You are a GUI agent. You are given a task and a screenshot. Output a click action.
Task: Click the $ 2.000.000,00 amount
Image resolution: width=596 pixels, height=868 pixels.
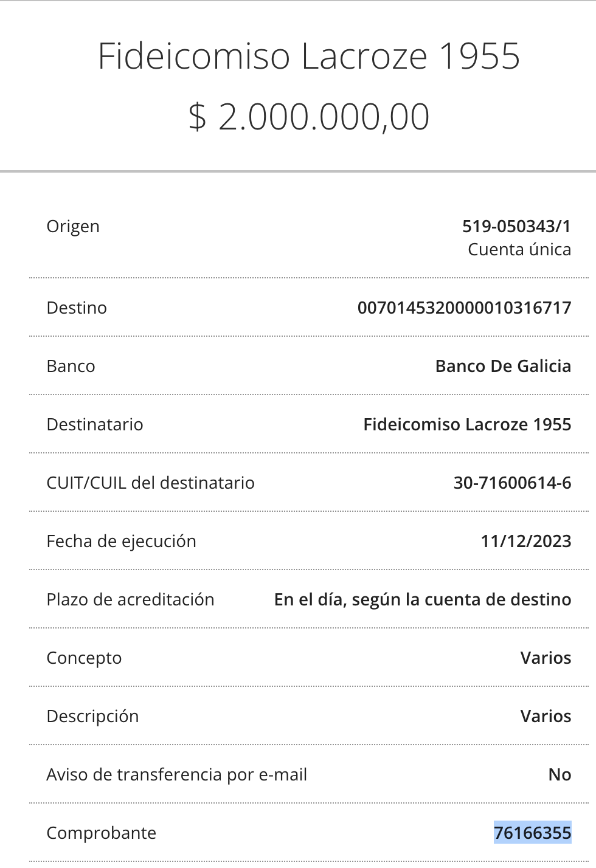pyautogui.click(x=309, y=116)
